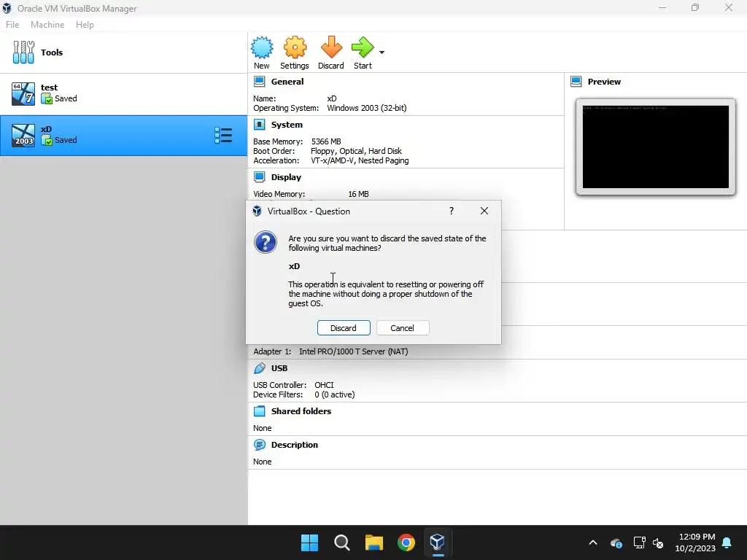Open the clock showing 12:09 PM
This screenshot has height=560, width=747.
695,542
